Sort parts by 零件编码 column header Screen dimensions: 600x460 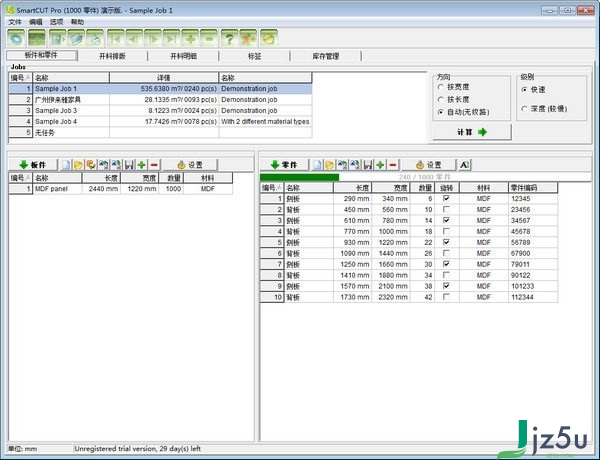pos(533,188)
